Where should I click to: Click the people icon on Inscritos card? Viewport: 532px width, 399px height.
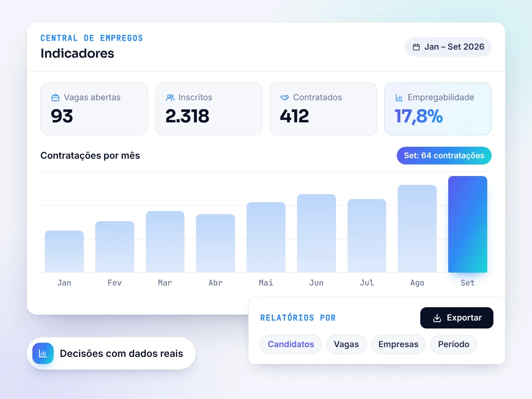[170, 98]
